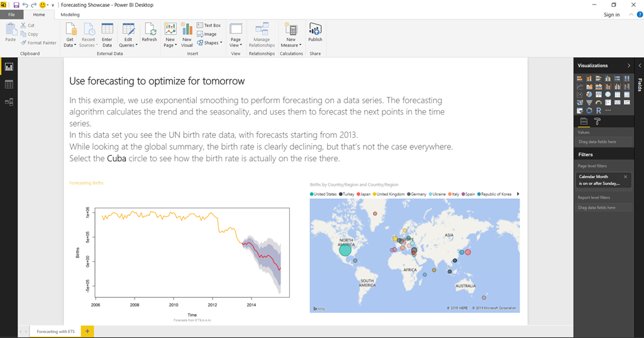Select the clustered column chart visualization
Image resolution: width=644 pixels, height=338 pixels.
(608, 79)
